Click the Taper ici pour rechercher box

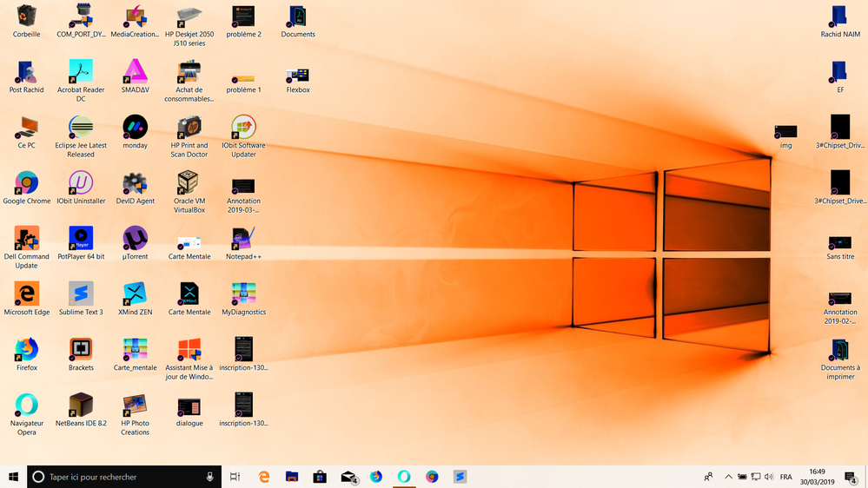tap(124, 477)
